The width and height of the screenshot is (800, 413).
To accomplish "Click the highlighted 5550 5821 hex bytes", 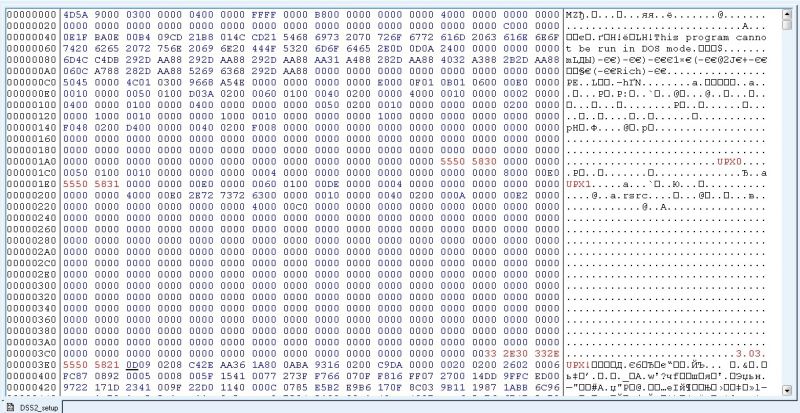I will (91, 365).
